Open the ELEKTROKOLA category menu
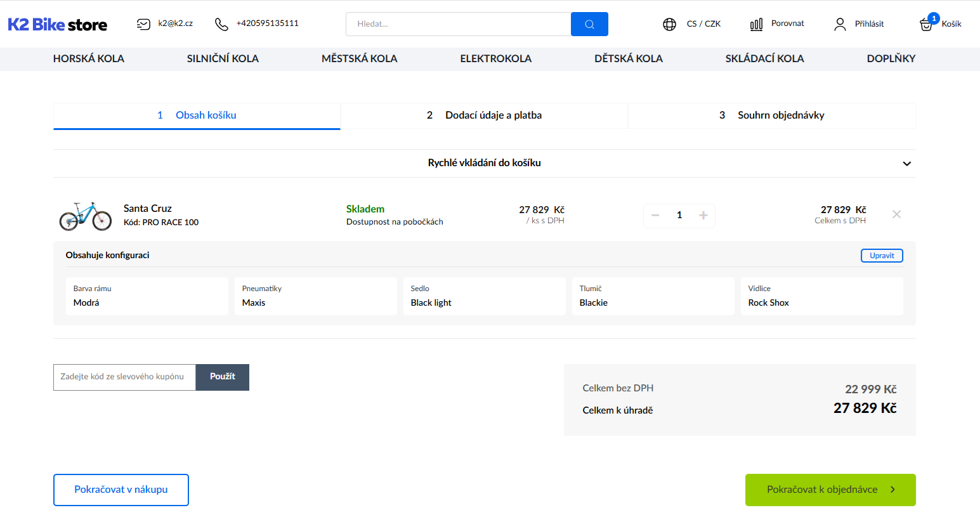980x529 pixels. [x=496, y=58]
